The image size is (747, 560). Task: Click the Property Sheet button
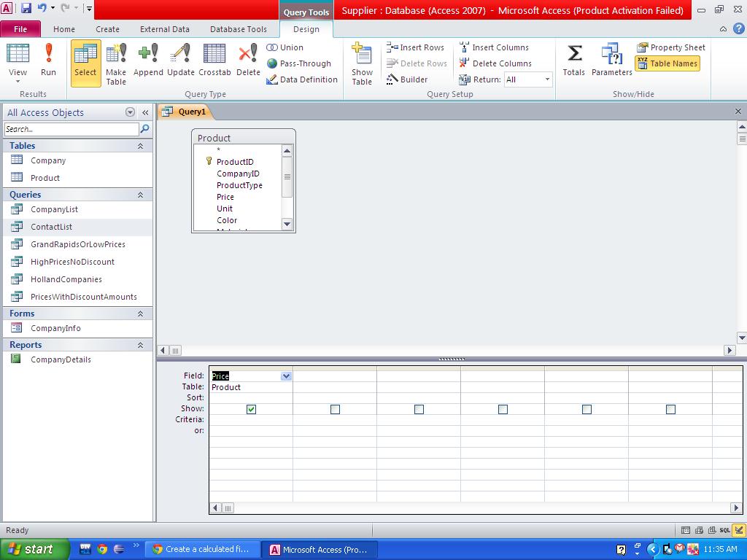[x=670, y=47]
